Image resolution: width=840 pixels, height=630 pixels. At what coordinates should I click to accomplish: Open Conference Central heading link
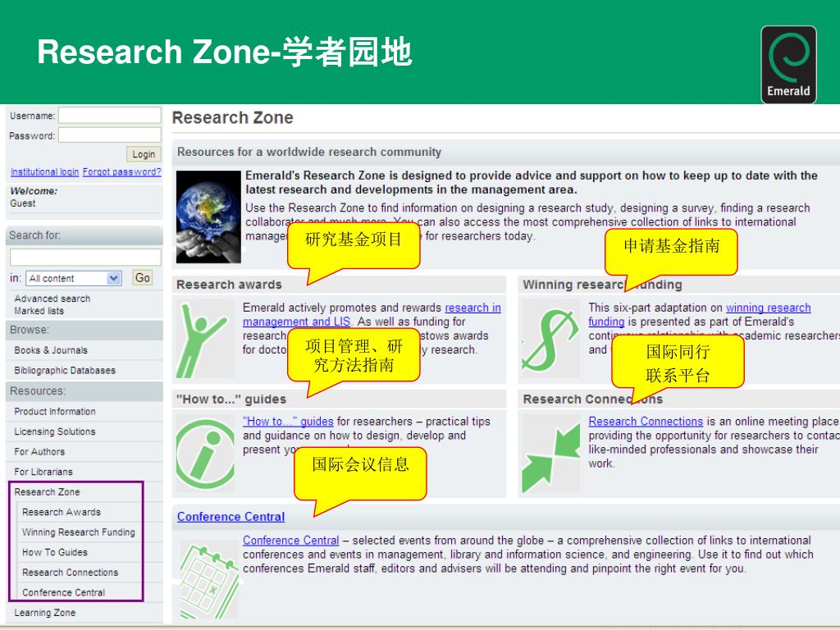231,517
